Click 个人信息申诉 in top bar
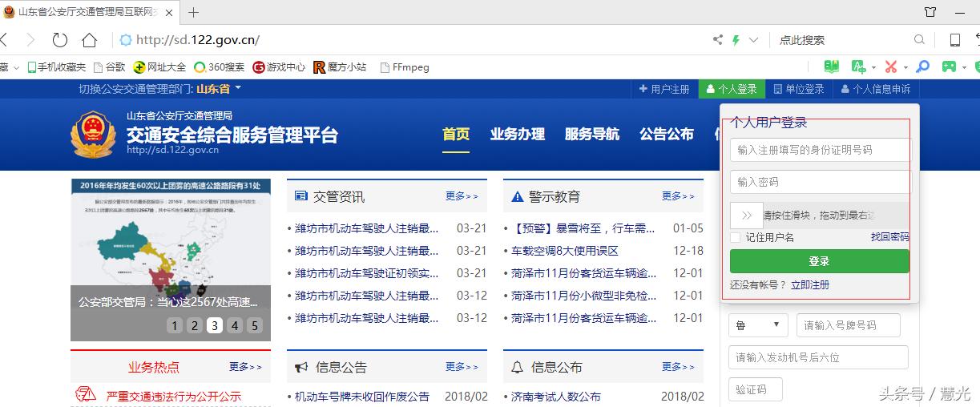 click(876, 89)
